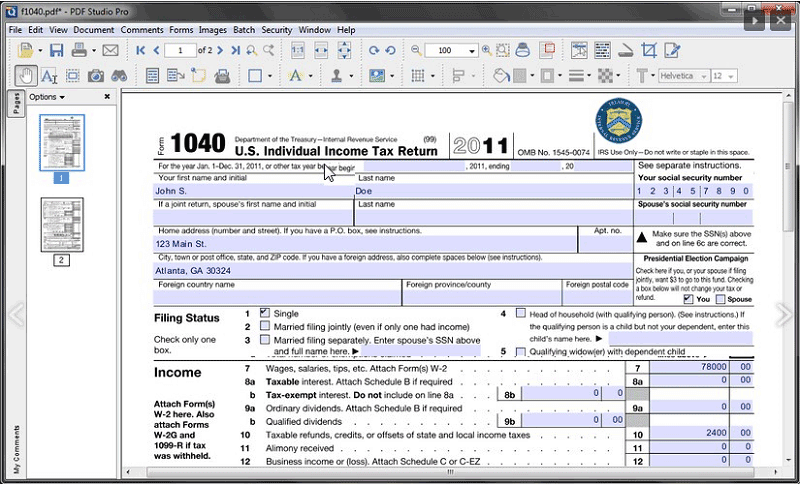Open the File menu
The width and height of the screenshot is (800, 484).
(15, 30)
